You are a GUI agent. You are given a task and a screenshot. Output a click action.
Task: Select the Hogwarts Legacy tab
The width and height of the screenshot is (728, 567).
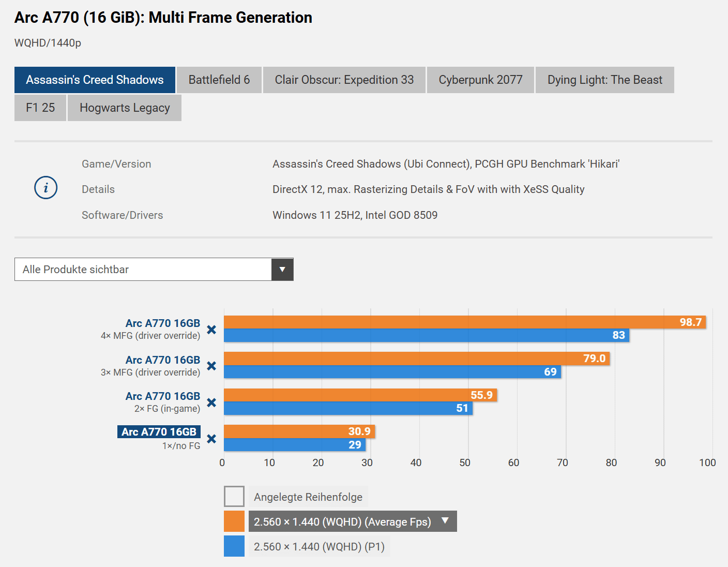click(125, 108)
